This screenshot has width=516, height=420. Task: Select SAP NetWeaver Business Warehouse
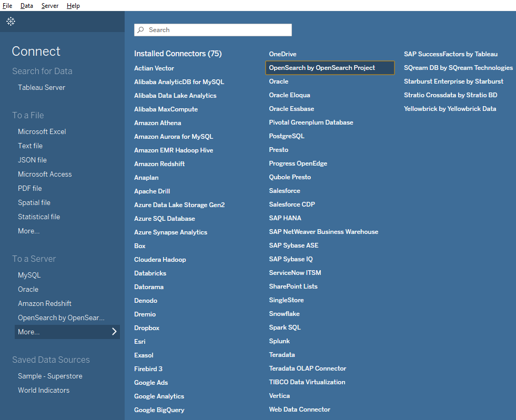(x=323, y=231)
